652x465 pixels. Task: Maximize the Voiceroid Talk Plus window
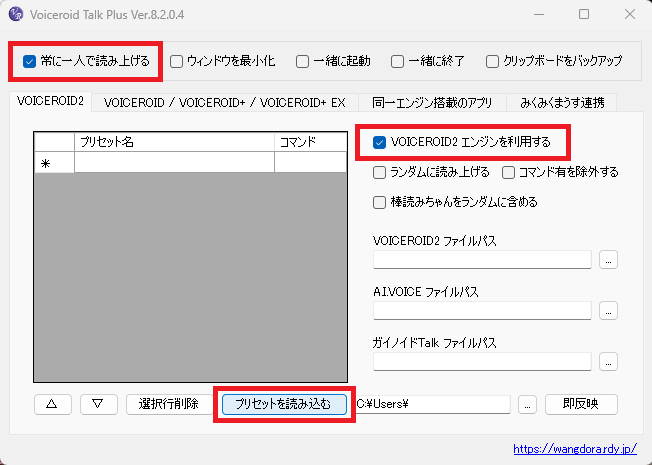click(584, 15)
